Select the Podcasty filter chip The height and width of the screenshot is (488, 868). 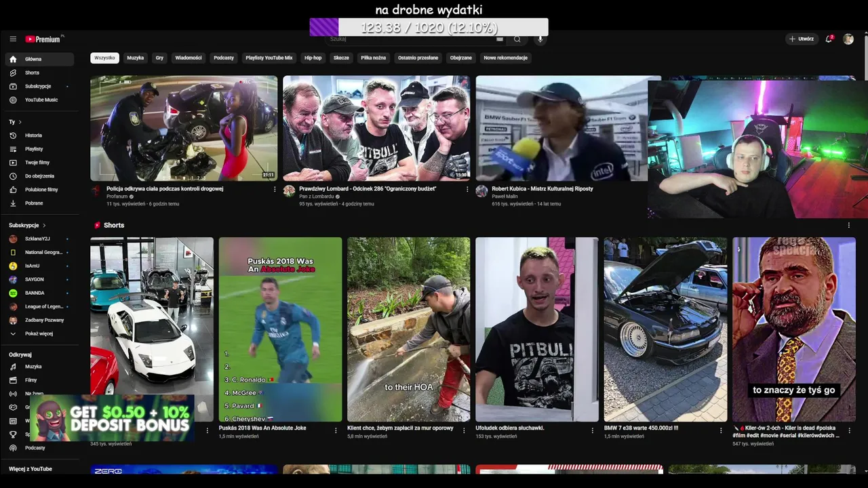(224, 58)
